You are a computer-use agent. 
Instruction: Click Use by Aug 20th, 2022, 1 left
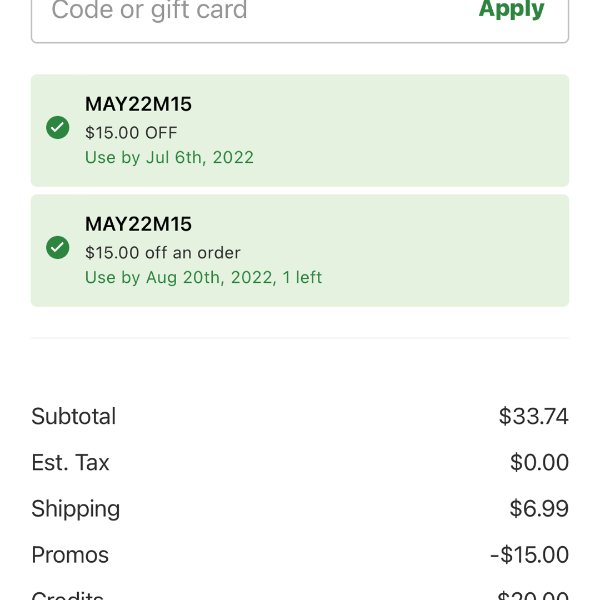click(203, 277)
